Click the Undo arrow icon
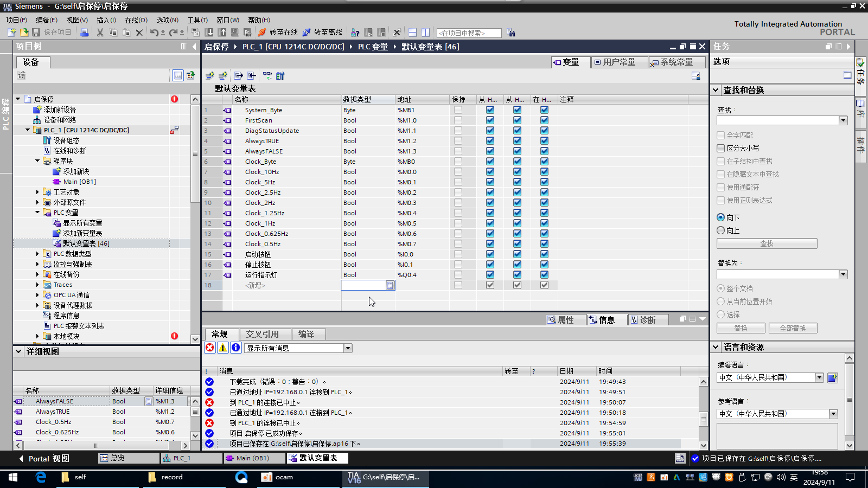 tap(154, 33)
